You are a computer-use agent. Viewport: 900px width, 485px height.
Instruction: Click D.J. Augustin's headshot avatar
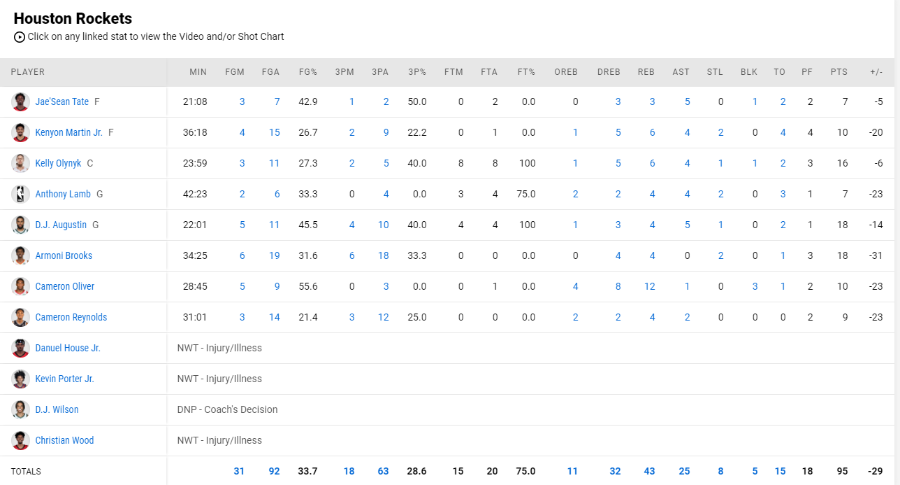pos(20,224)
